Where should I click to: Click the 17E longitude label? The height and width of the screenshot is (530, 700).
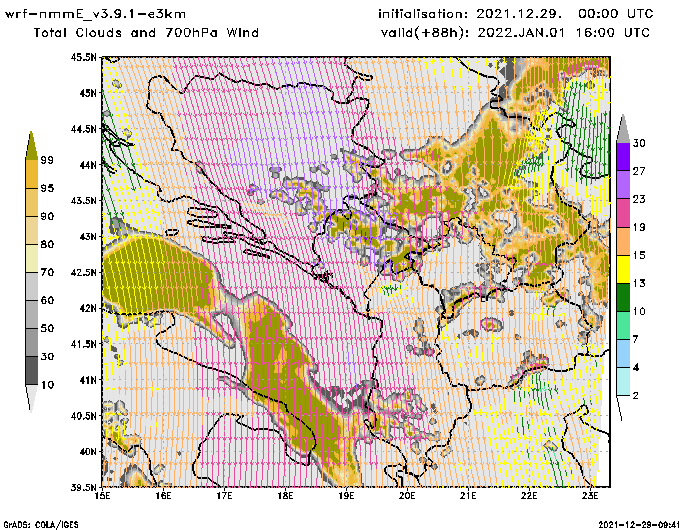pyautogui.click(x=224, y=496)
